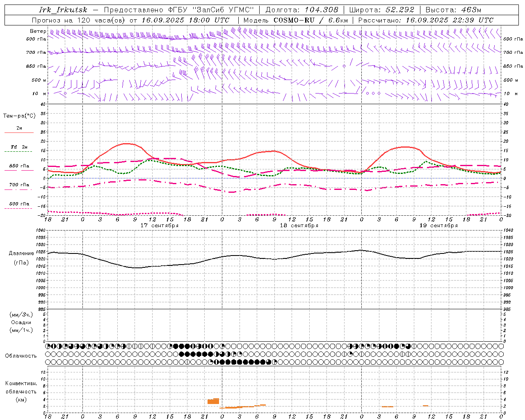Click the dashed "Td 2м" legend line
Screen dimensions: 525x420
(x=18, y=151)
